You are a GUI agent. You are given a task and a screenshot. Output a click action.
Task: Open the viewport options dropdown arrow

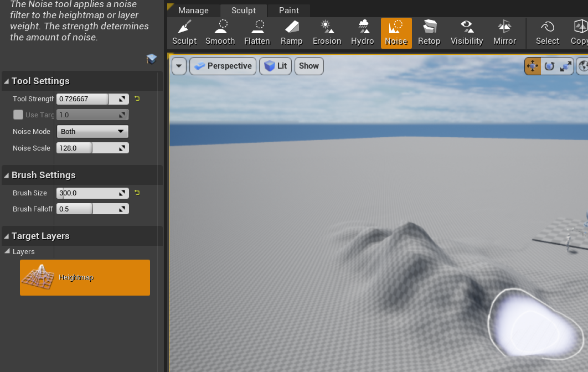click(179, 66)
